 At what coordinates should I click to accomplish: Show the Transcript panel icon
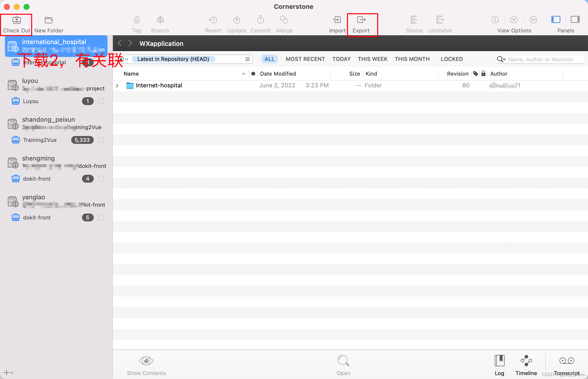566,361
